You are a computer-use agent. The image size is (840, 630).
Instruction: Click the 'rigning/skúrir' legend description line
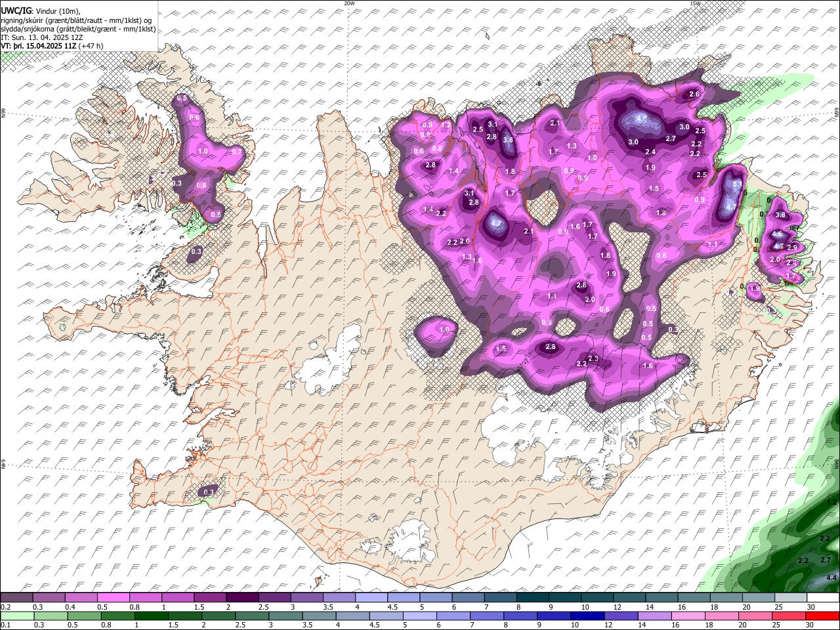click(x=77, y=20)
